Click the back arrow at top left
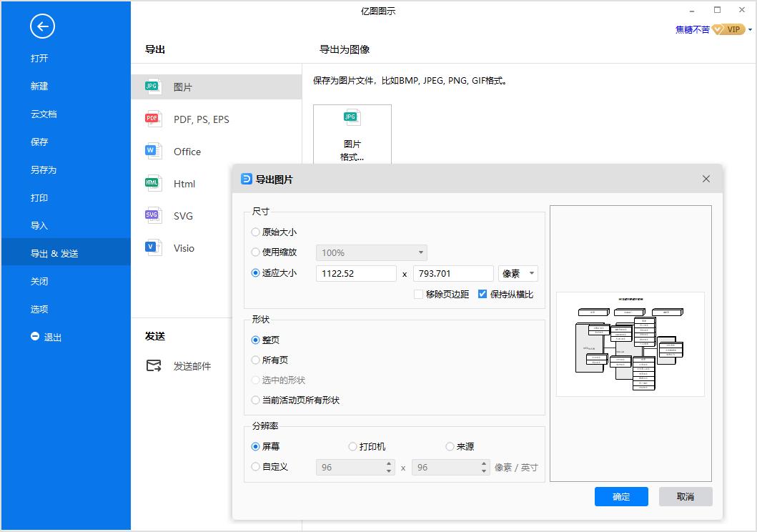The height and width of the screenshot is (532, 757). tap(42, 26)
